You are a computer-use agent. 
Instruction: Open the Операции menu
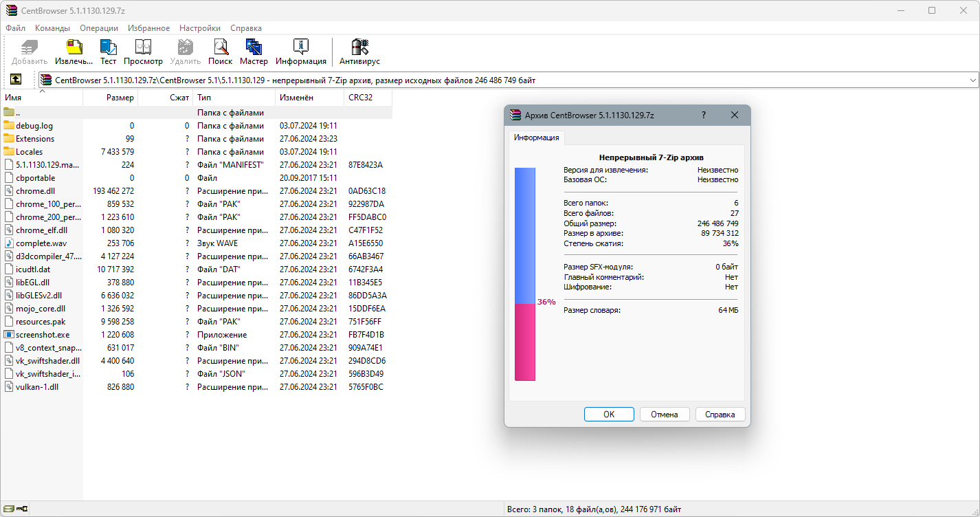pyautogui.click(x=99, y=28)
